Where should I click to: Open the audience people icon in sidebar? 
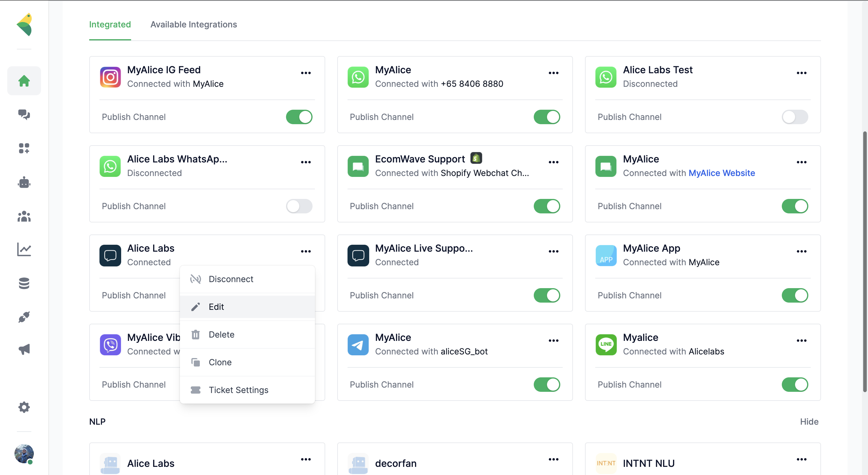coord(24,216)
